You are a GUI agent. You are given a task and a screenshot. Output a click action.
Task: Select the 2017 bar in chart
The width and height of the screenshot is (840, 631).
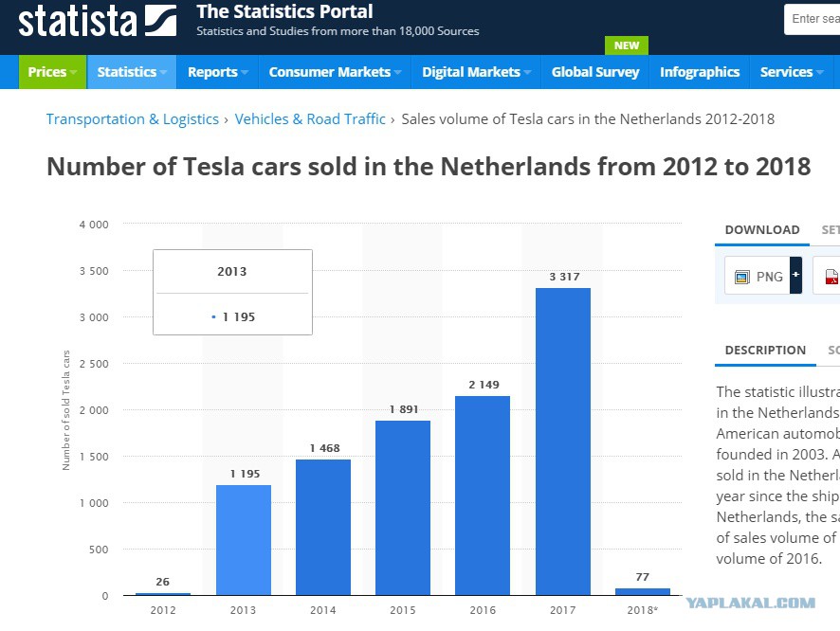pos(563,442)
